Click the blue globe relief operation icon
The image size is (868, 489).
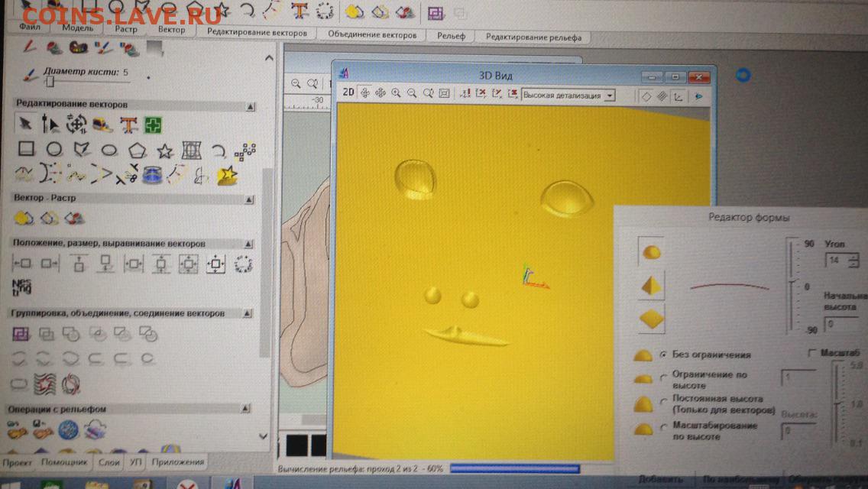point(68,429)
